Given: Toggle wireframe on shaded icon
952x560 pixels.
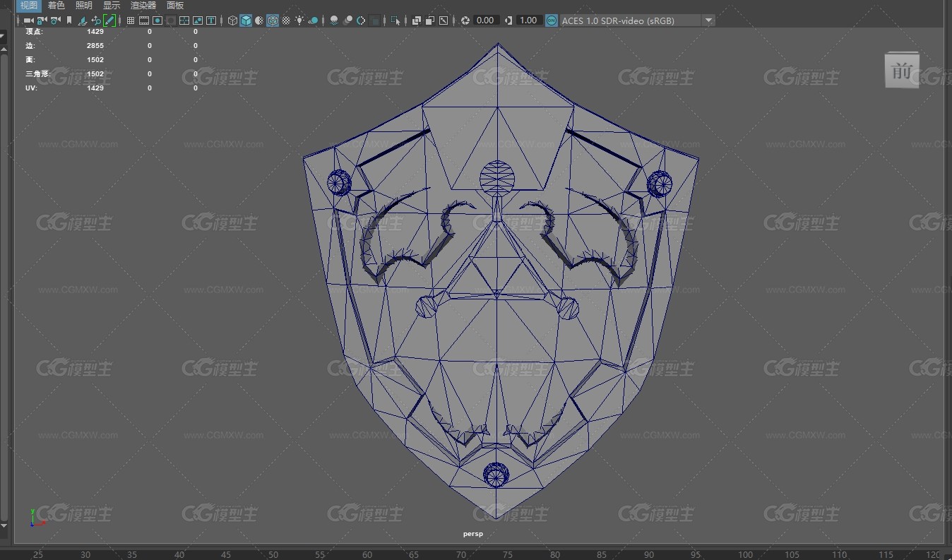Looking at the screenshot, I should [272, 20].
